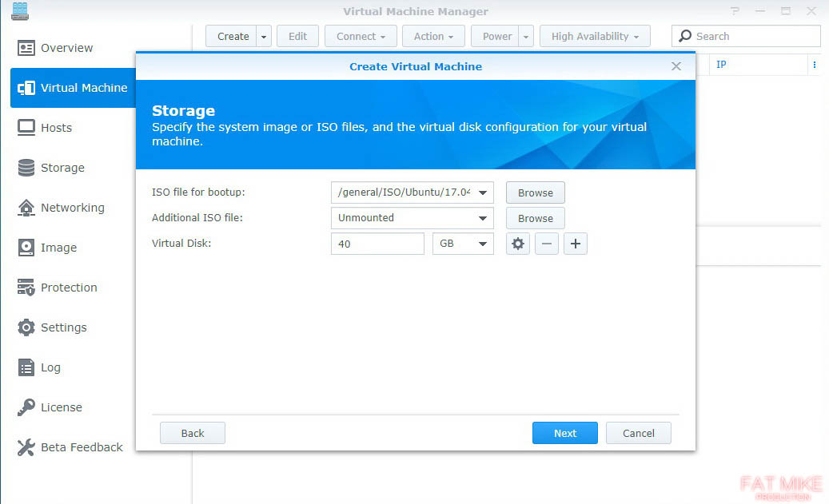Add a virtual disk with plus button
Image resolution: width=829 pixels, height=504 pixels.
tap(576, 244)
